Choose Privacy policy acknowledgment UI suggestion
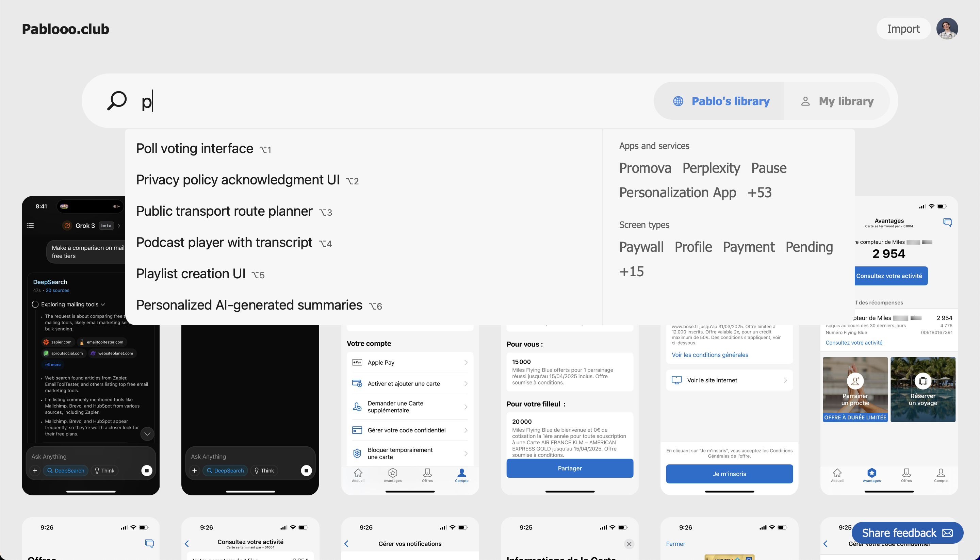 pyautogui.click(x=247, y=180)
